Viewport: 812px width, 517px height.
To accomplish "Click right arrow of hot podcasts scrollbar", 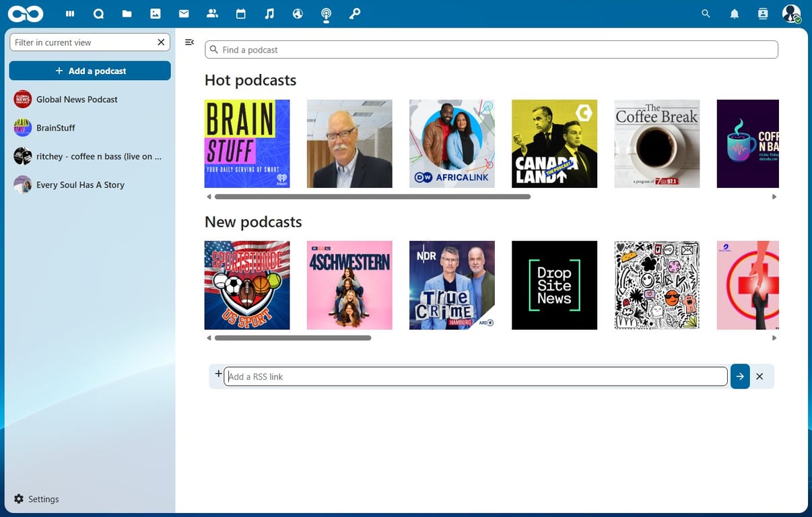I will coord(774,197).
